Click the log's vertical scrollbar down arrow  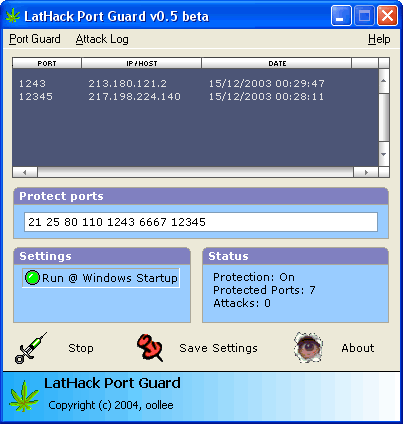point(384,154)
